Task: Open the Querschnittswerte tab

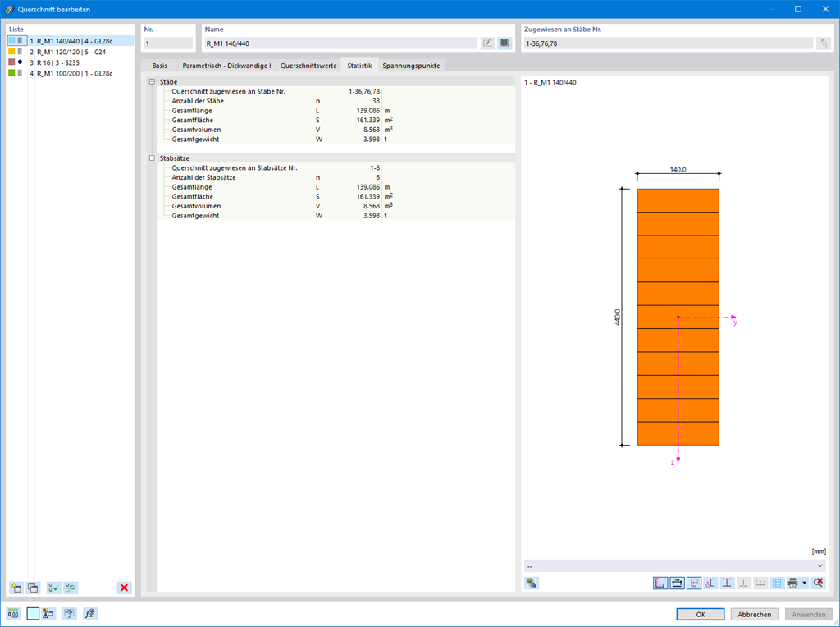Action: [x=308, y=66]
